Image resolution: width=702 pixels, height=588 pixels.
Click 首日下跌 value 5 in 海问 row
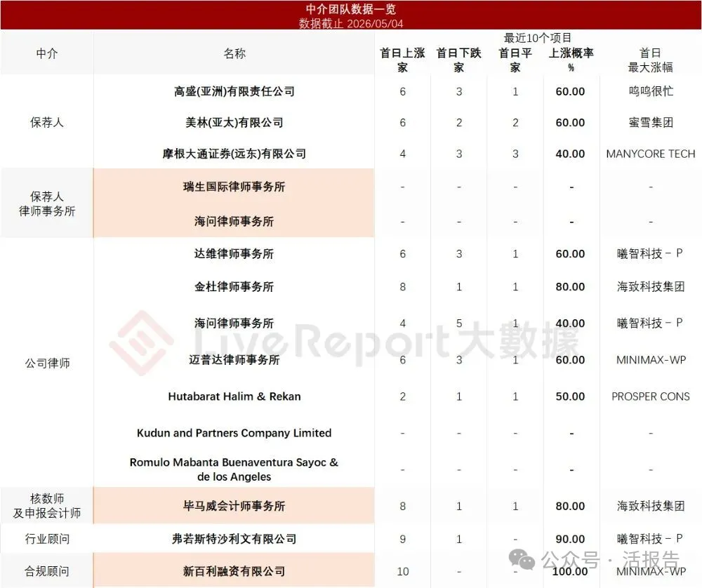[x=459, y=323]
